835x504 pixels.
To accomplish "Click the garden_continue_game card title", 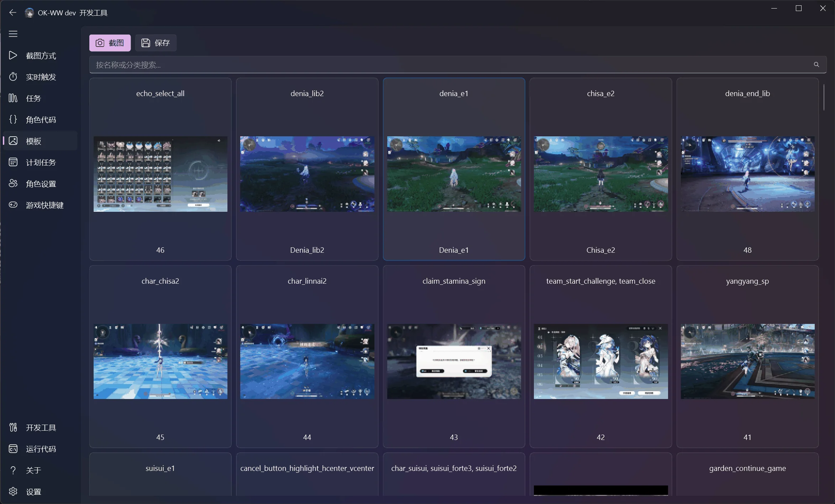I will (x=747, y=468).
